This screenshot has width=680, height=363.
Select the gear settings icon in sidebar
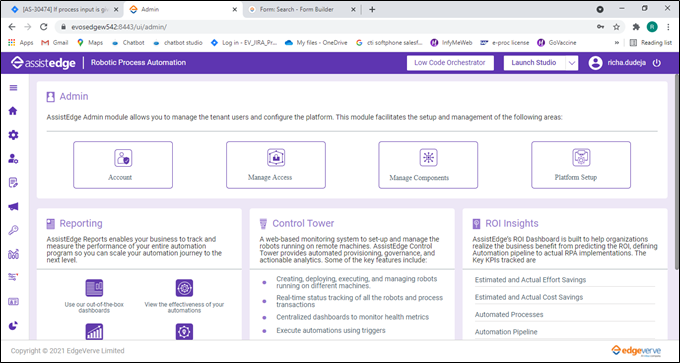13,135
